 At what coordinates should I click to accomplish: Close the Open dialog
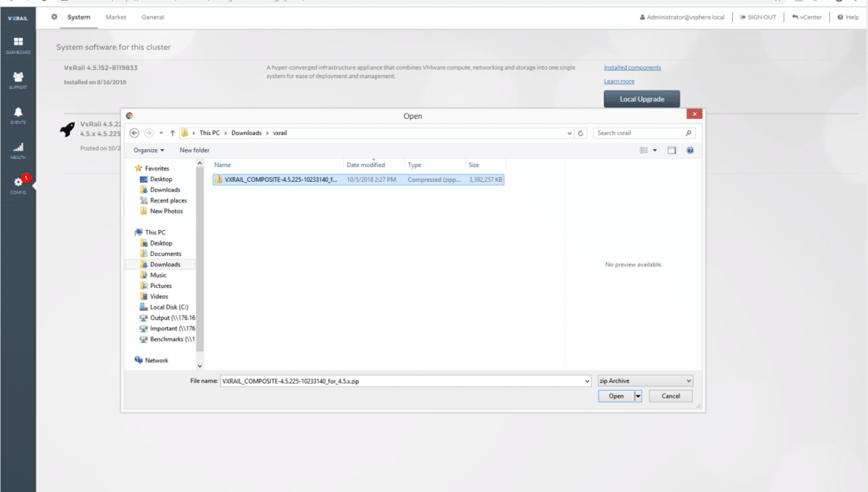coord(694,114)
